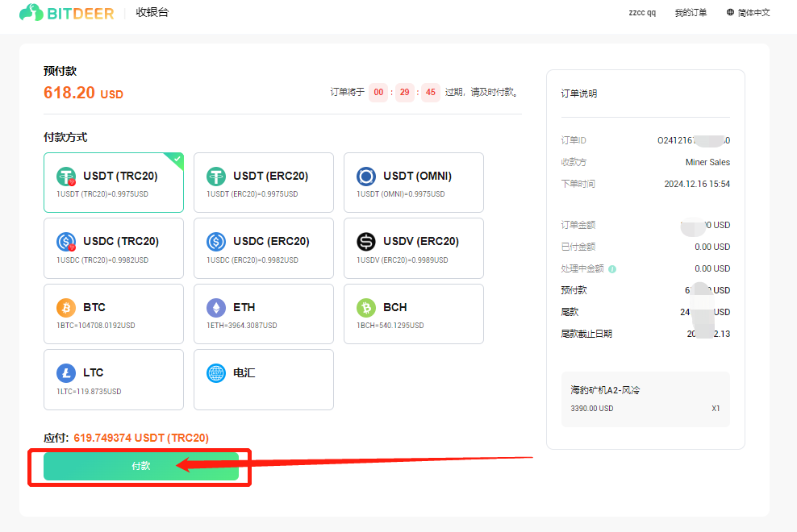Open the zzcc qq account menu
This screenshot has width=797, height=532.
point(642,13)
